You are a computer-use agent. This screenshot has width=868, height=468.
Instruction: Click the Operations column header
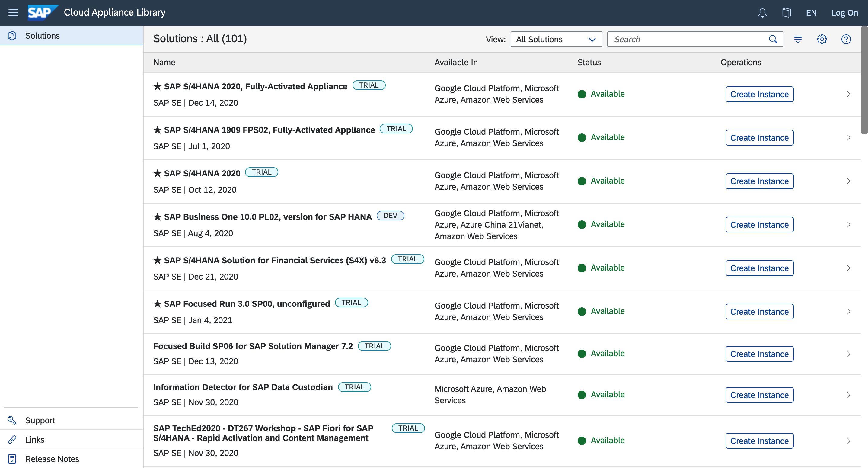click(741, 63)
